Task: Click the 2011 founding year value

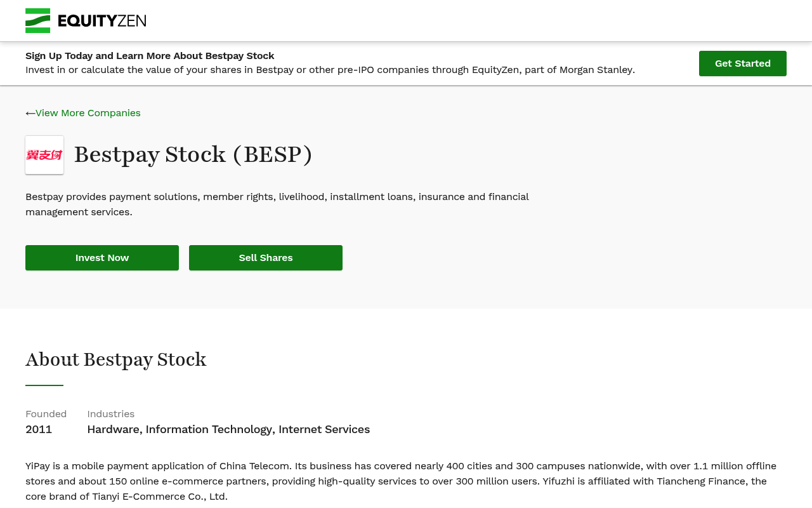Action: pyautogui.click(x=39, y=429)
